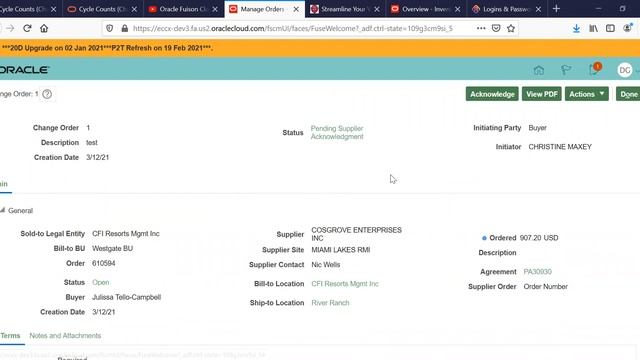Click supplier site MIAMI LAKES RMI

[341, 249]
